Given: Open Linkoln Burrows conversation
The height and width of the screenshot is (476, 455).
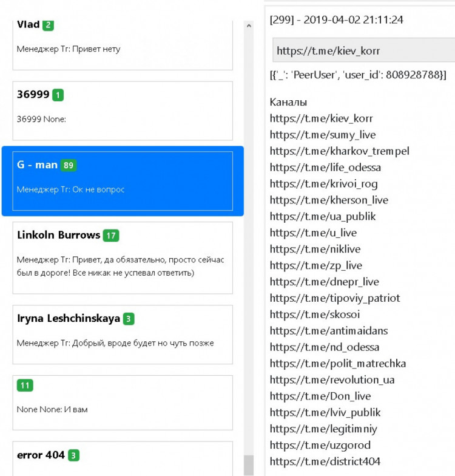Looking at the screenshot, I should 122,257.
